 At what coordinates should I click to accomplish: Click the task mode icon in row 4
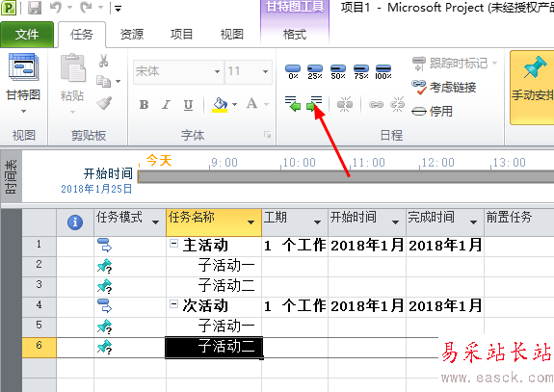(x=105, y=306)
